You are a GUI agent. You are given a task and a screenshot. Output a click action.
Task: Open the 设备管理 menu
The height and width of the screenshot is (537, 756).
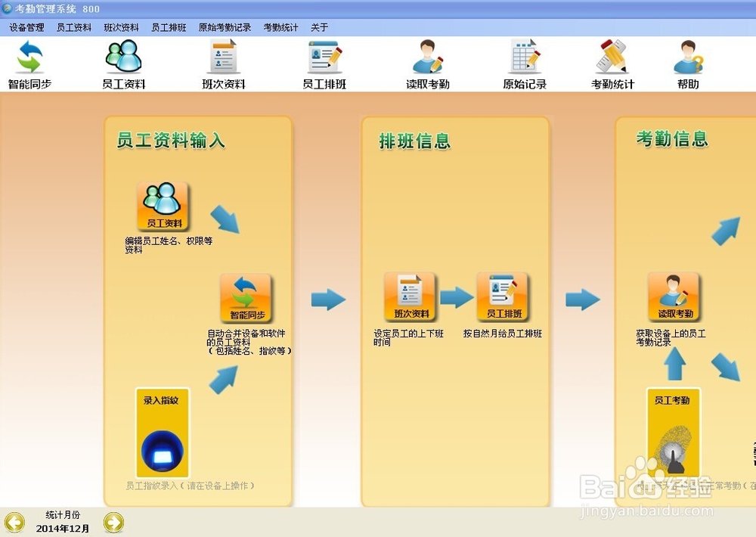[x=25, y=26]
